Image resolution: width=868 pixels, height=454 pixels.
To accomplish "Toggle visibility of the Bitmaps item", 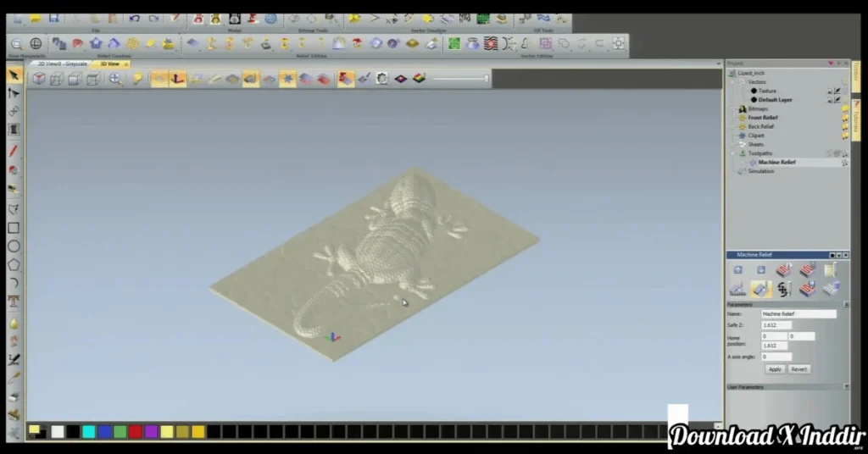I will tap(844, 109).
